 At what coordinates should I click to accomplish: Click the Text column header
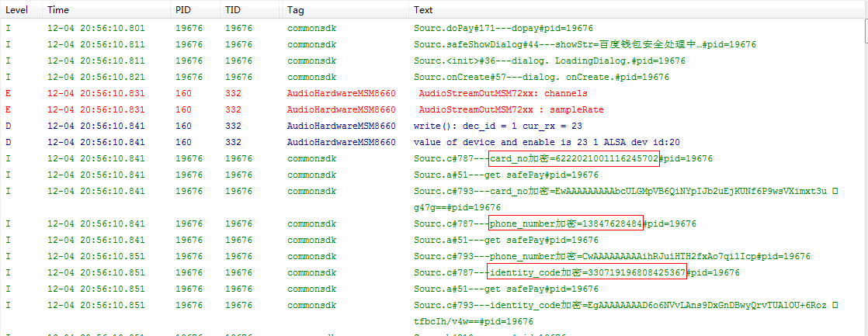pos(637,9)
